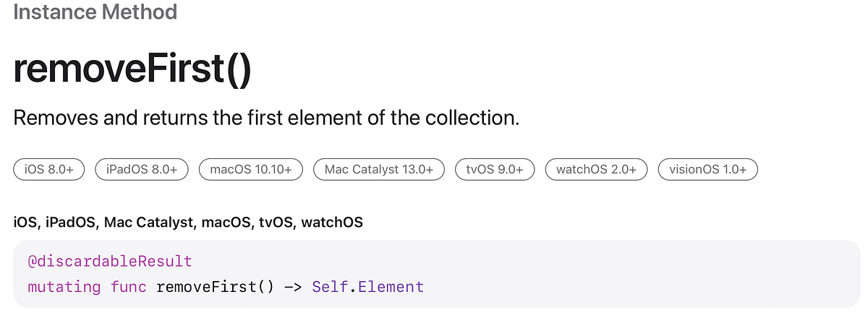Click the large removeFirst() page title
The width and height of the screenshot is (868, 323).
click(x=132, y=70)
